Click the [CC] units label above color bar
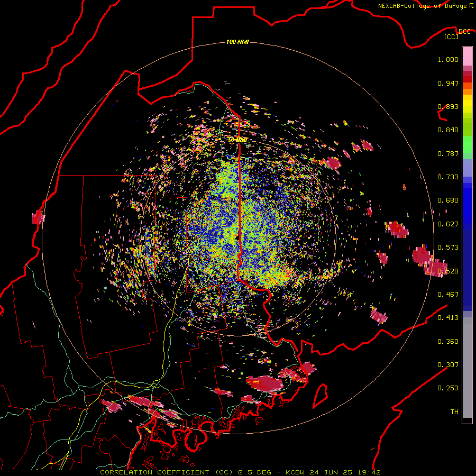476x476 pixels. pyautogui.click(x=452, y=36)
